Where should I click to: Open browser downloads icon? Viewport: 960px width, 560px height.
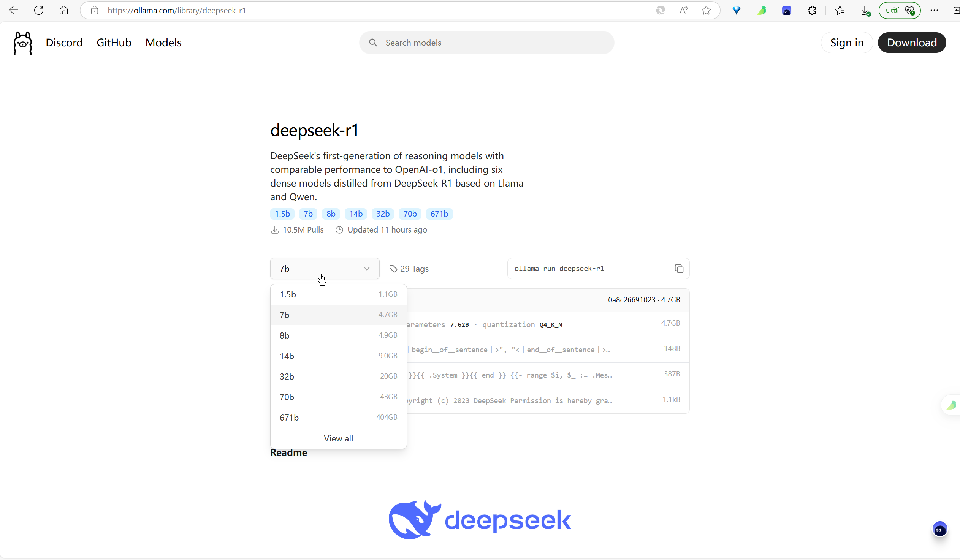point(865,10)
